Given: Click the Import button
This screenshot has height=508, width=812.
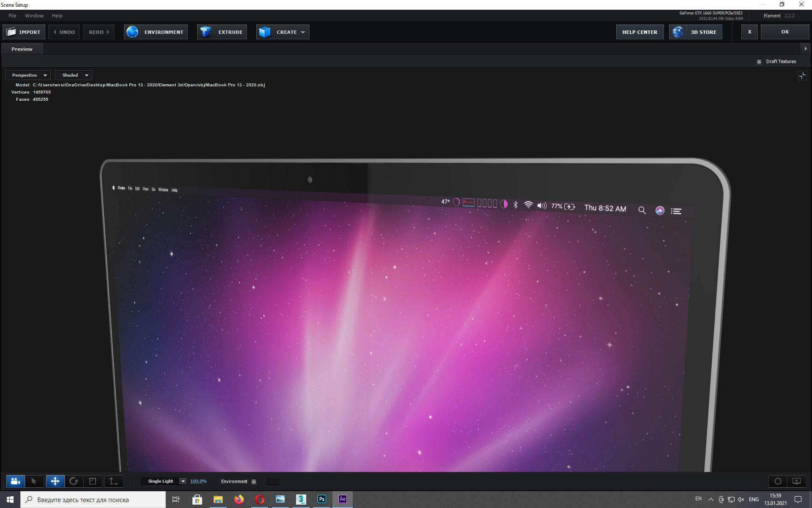Looking at the screenshot, I should (x=24, y=32).
